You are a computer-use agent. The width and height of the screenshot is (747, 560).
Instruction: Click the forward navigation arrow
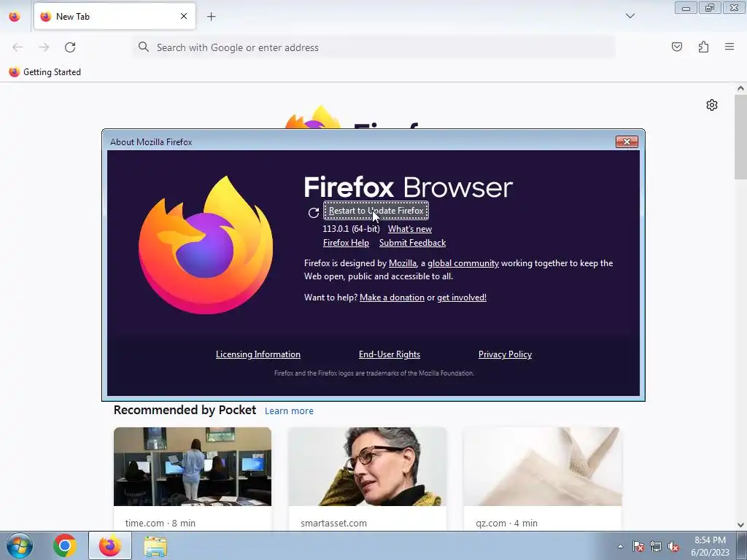(44, 47)
